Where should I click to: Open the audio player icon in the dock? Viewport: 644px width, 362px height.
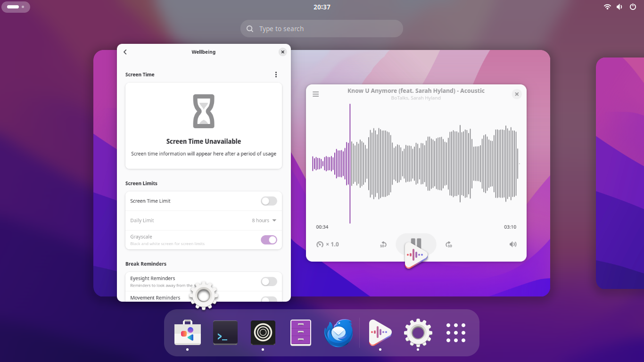[x=380, y=332]
